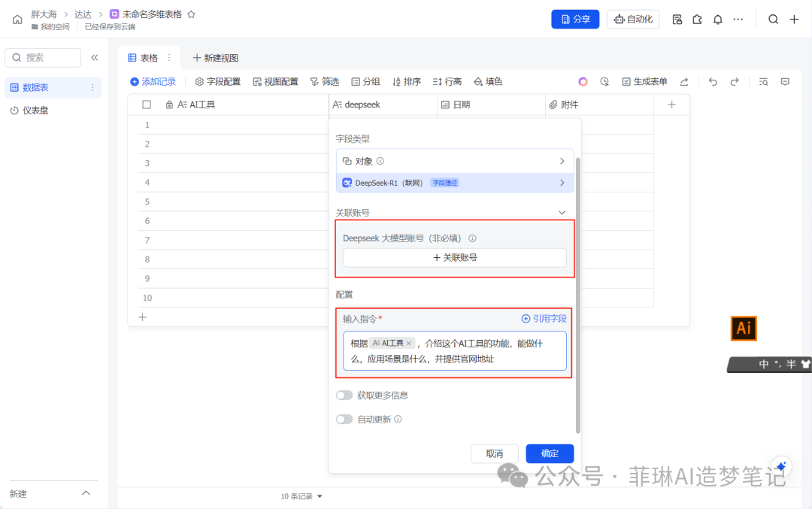This screenshot has height=509, width=812.
Task: Click the 取消 button
Action: 494,453
